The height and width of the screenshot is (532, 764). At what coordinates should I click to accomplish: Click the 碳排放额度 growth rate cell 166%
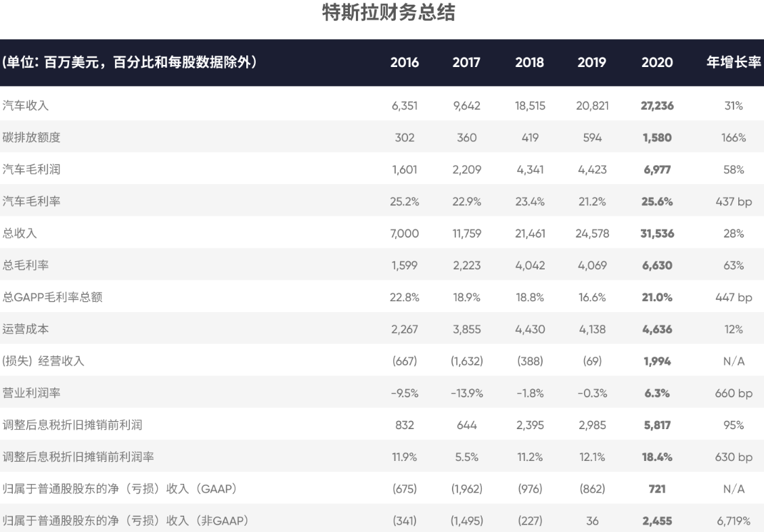coord(734,137)
